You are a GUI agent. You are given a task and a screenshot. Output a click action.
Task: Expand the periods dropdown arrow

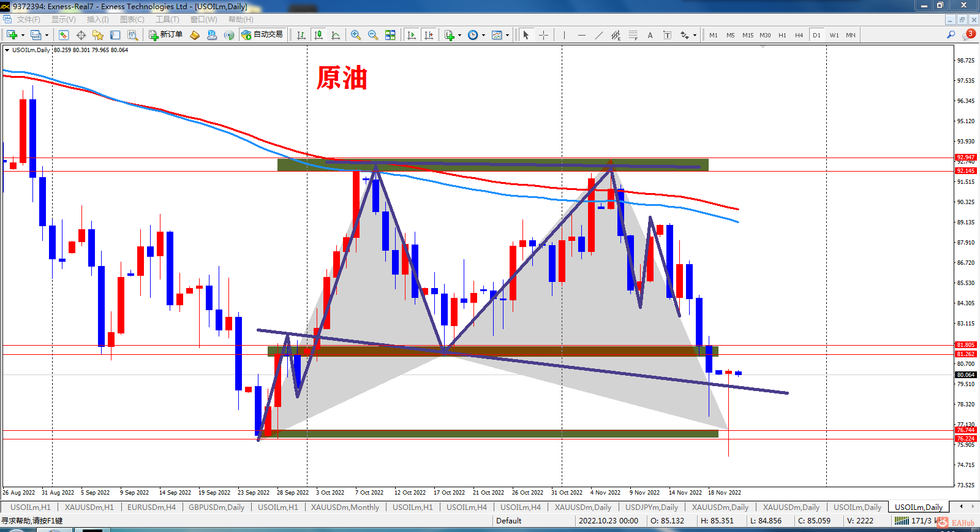[x=483, y=35]
